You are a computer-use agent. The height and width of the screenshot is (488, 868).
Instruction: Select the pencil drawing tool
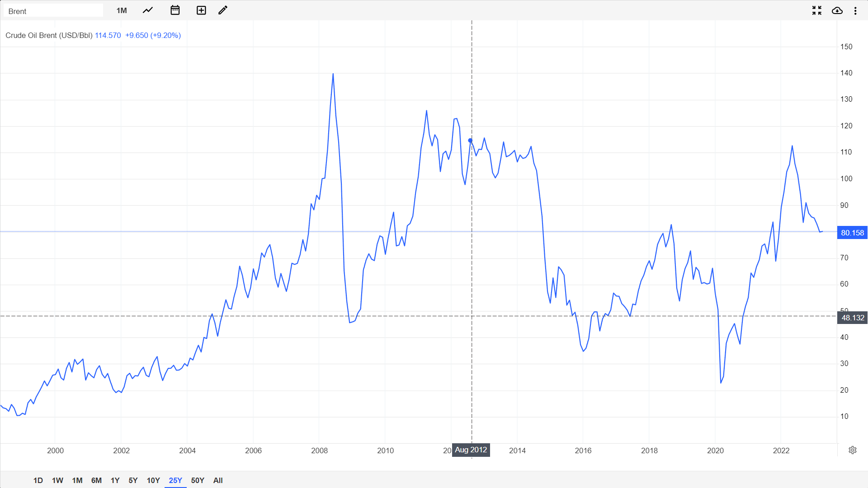tap(223, 10)
